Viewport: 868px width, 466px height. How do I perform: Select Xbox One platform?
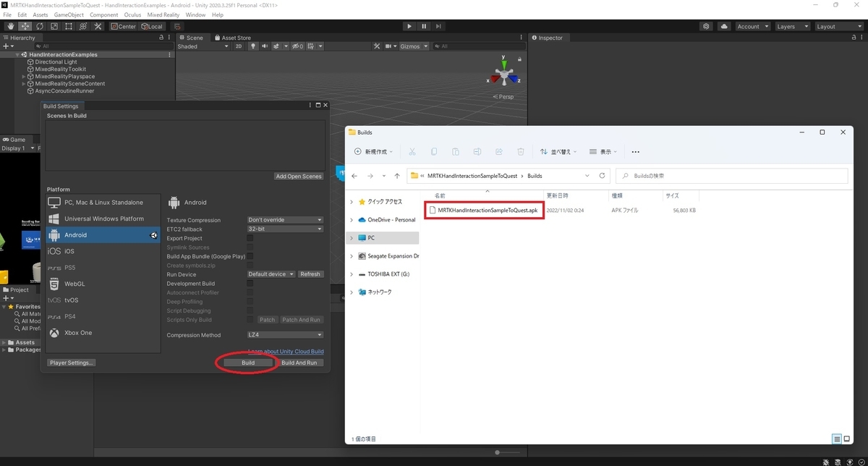click(x=103, y=333)
